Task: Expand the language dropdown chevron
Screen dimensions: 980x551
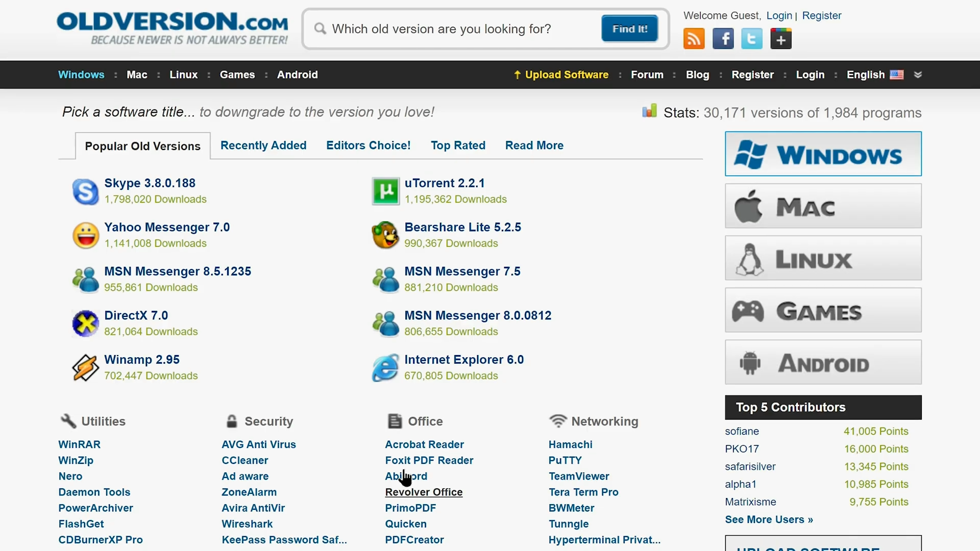Action: click(x=918, y=74)
